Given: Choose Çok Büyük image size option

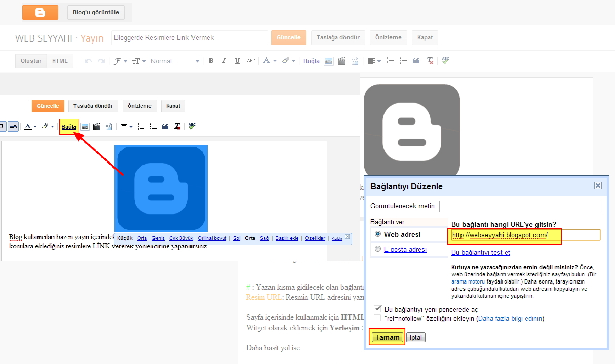Looking at the screenshot, I should click(181, 238).
